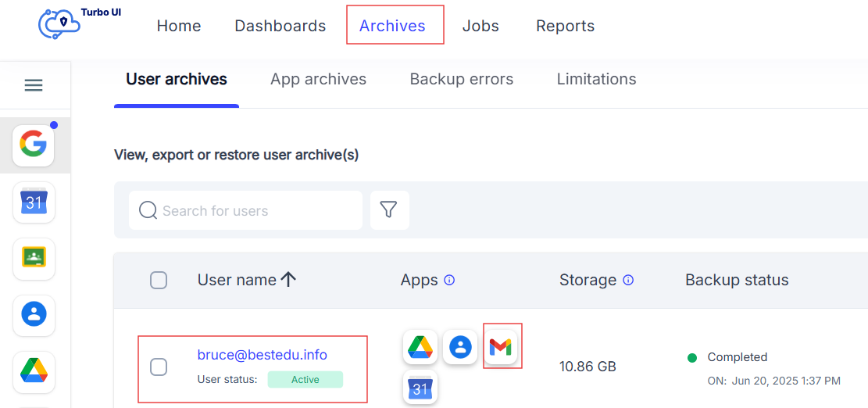Screen dimensions: 868x408
Task: Click the Storage column header
Action: (x=588, y=280)
